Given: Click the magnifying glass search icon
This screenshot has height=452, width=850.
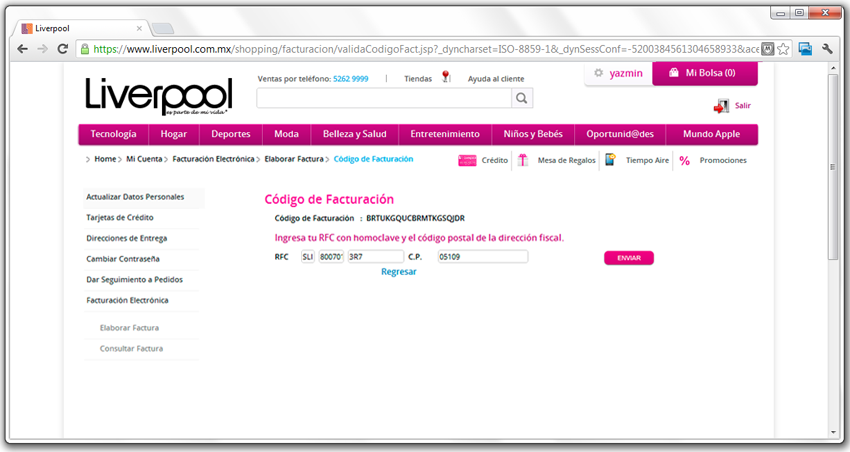Looking at the screenshot, I should [x=521, y=98].
